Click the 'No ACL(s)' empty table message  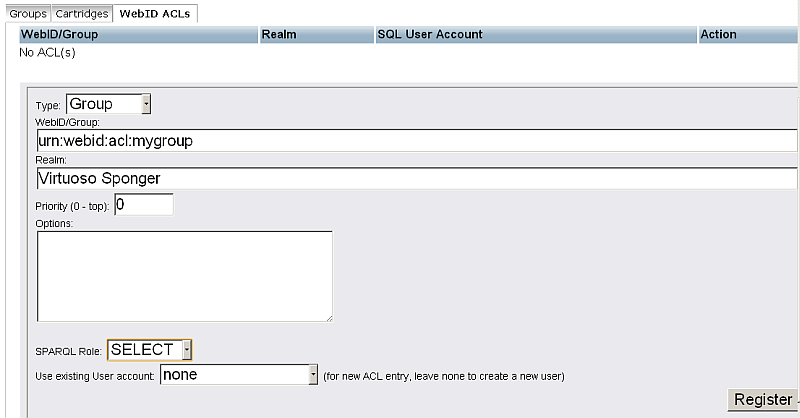tap(48, 52)
